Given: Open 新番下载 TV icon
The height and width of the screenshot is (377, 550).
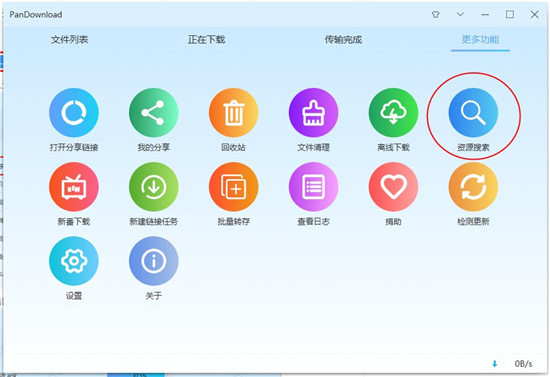Looking at the screenshot, I should [x=74, y=187].
